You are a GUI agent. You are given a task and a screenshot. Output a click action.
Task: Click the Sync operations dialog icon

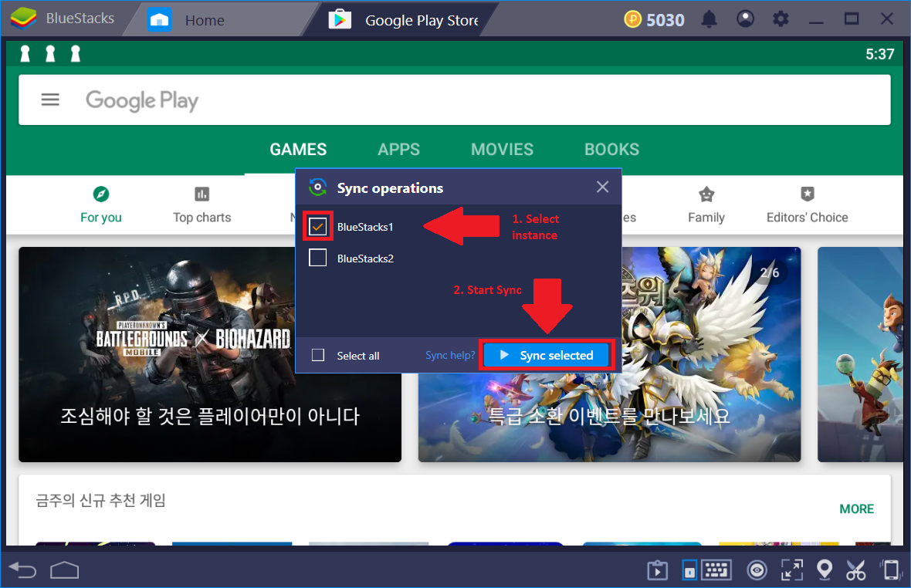click(318, 187)
